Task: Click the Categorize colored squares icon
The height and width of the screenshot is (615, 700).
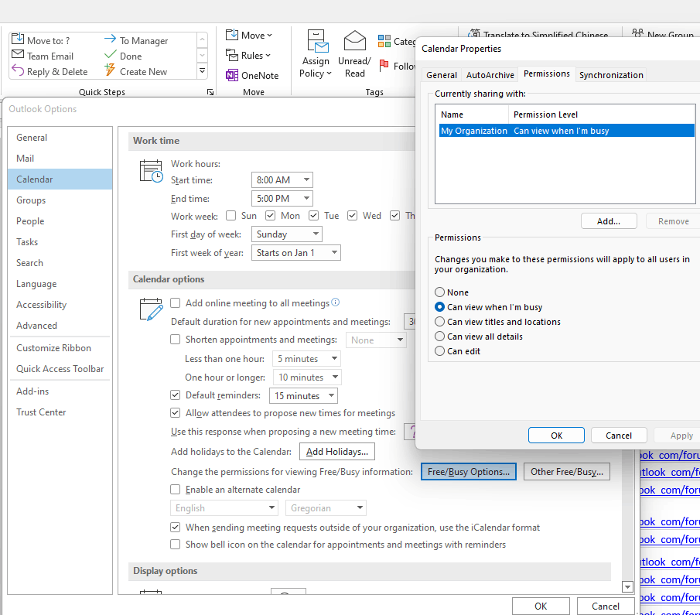Action: (x=384, y=41)
